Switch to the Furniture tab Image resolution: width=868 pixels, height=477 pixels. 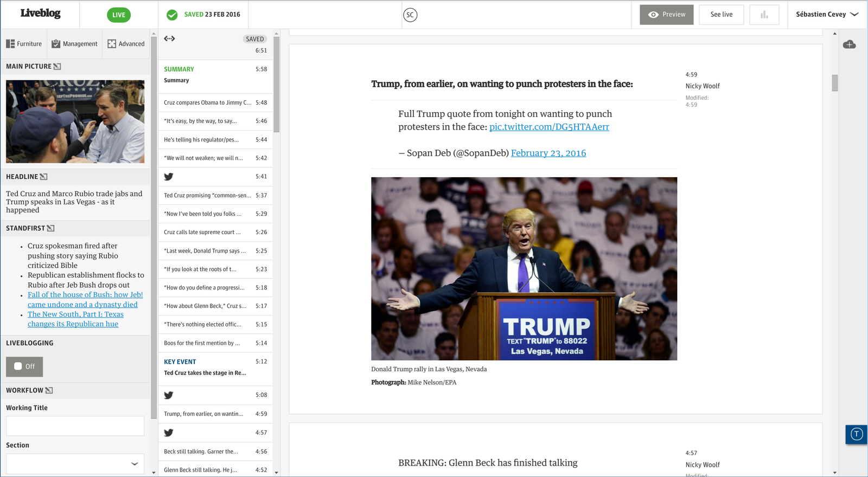click(x=24, y=44)
